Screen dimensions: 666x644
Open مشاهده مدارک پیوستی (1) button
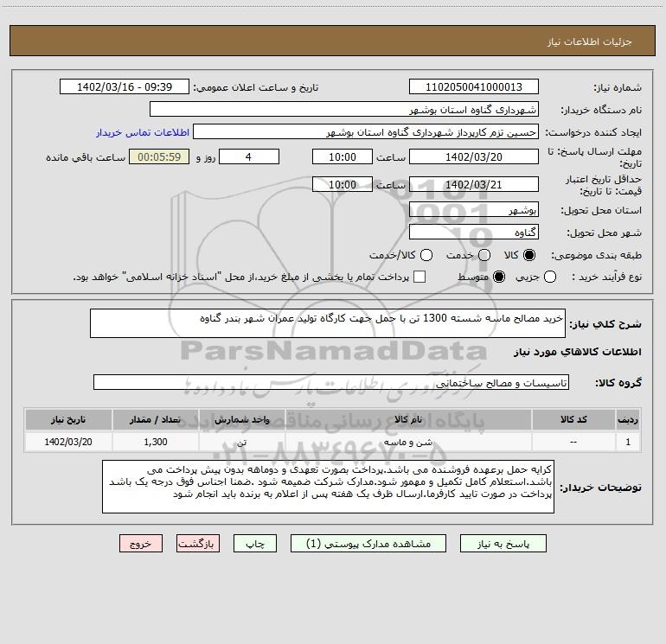click(x=368, y=544)
